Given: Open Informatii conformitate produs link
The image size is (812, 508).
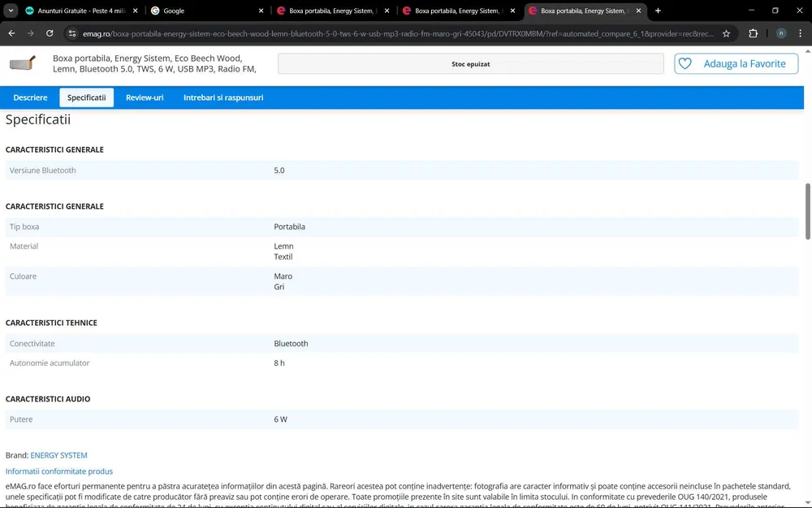Looking at the screenshot, I should click(x=59, y=471).
